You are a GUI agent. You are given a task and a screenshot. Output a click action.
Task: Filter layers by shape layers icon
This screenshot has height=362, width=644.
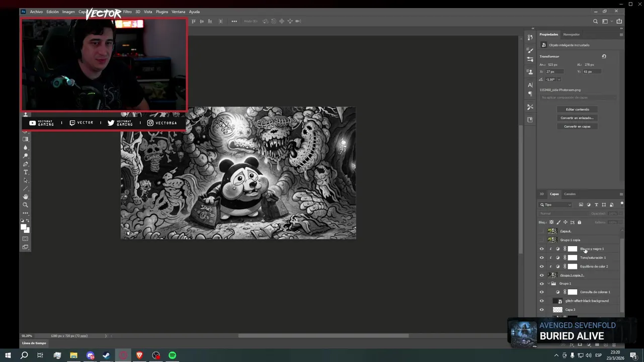(604, 205)
